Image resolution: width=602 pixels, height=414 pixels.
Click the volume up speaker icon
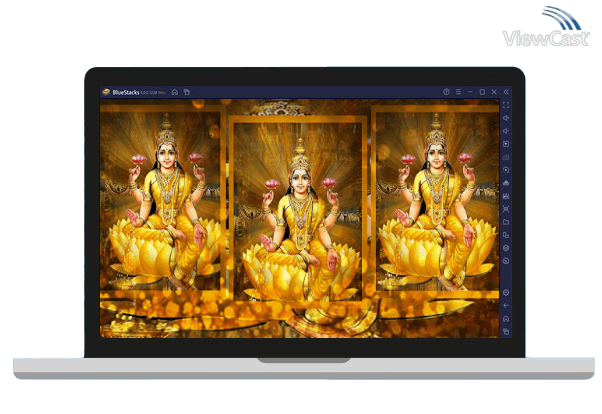(x=506, y=118)
